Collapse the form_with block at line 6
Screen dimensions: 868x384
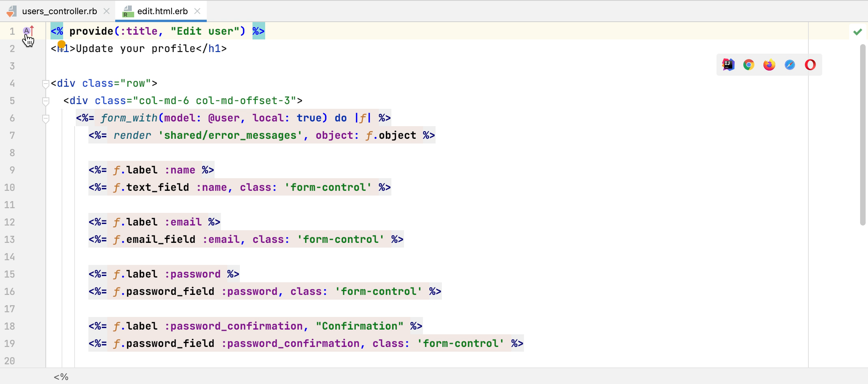coord(45,118)
